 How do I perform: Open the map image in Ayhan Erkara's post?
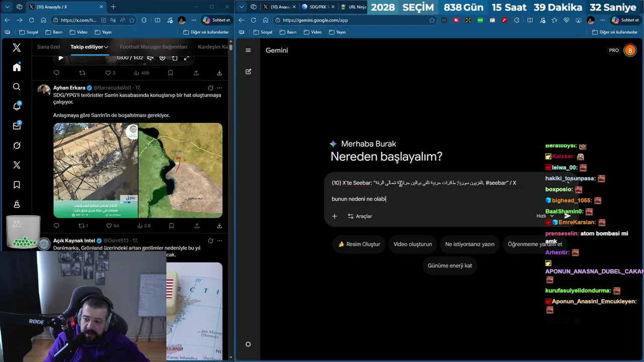coord(181,170)
